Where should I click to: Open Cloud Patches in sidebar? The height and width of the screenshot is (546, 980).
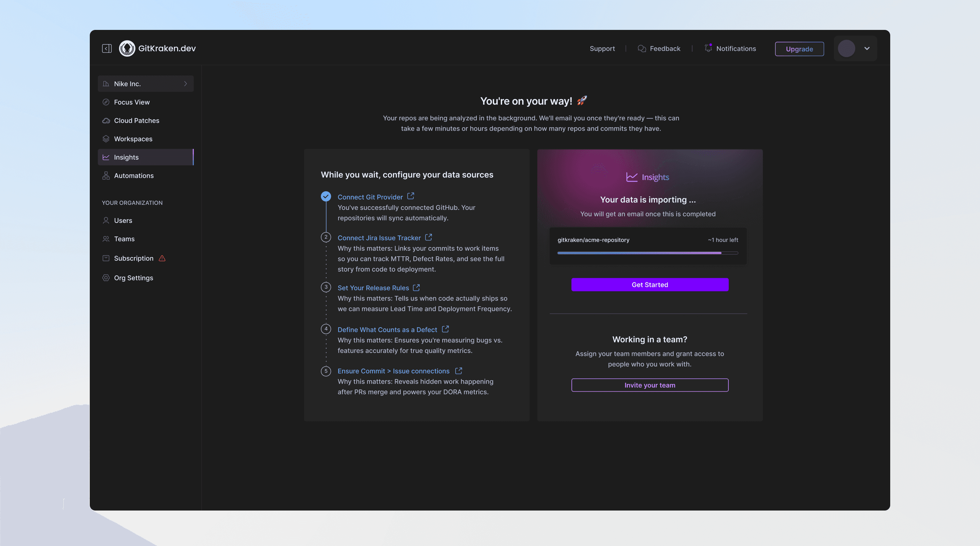click(x=136, y=121)
